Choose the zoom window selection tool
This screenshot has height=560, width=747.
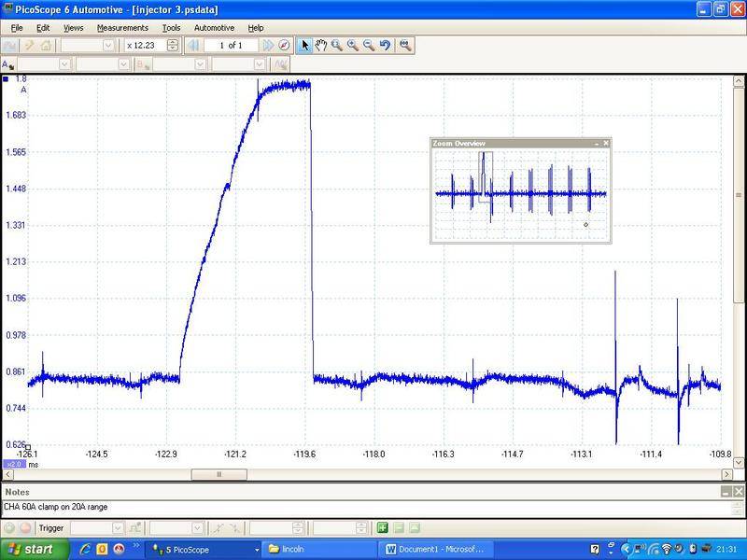tap(337, 45)
